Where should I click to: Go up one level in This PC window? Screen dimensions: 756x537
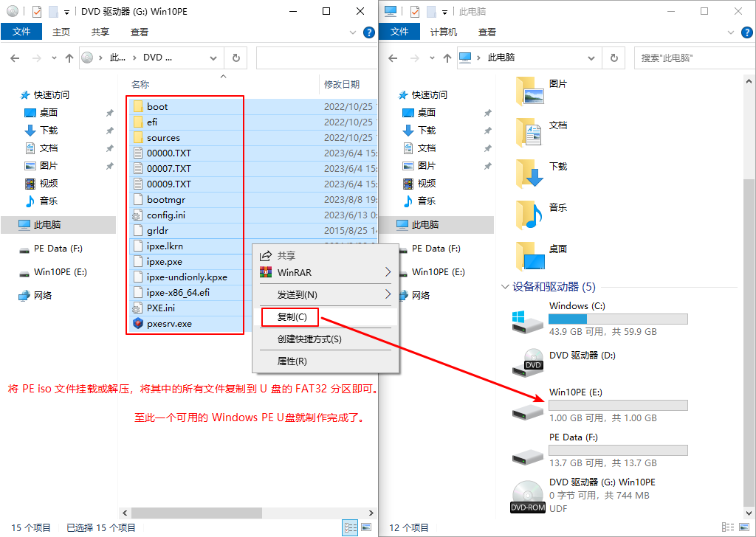pos(447,58)
